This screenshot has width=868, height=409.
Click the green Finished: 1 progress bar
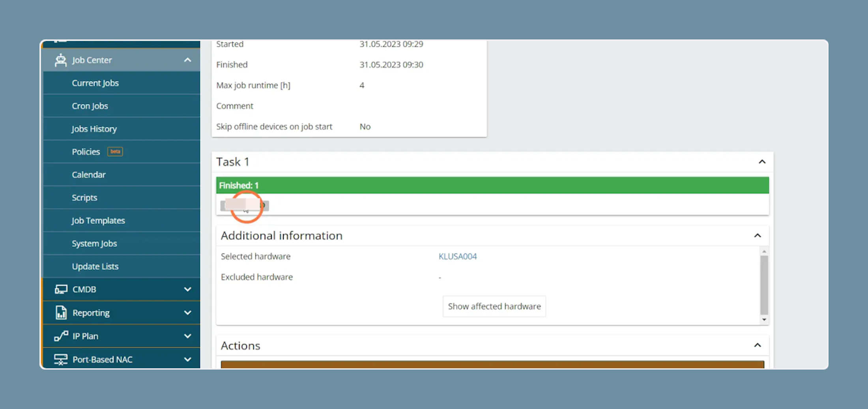tap(492, 185)
